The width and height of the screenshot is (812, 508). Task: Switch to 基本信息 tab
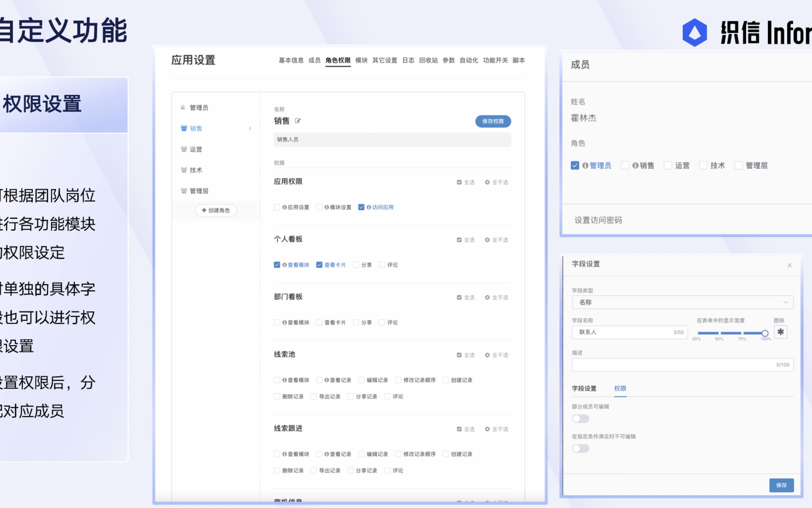click(x=291, y=60)
